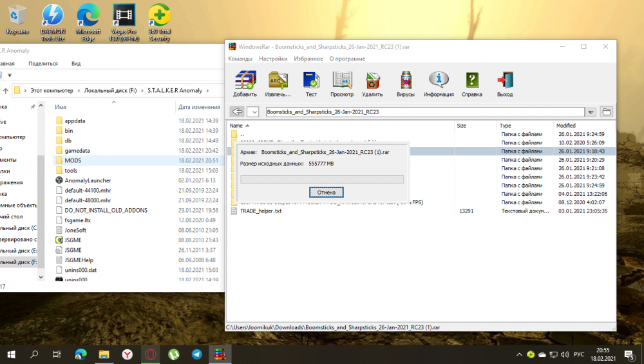Image resolution: width=644 pixels, height=364 pixels.
Task: Click the Удалить (Delete) toolbar icon
Action: point(373,83)
